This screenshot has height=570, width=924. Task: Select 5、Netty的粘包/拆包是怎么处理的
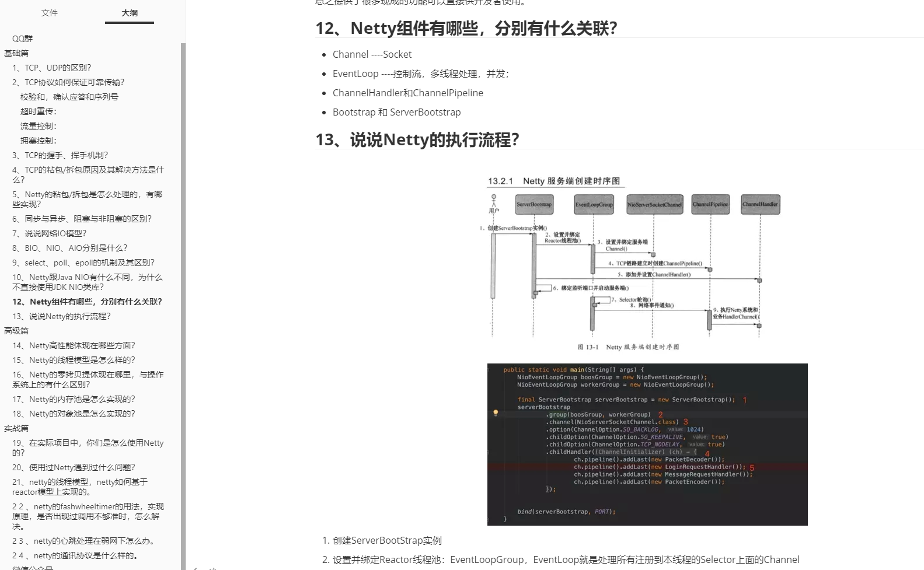pyautogui.click(x=88, y=199)
